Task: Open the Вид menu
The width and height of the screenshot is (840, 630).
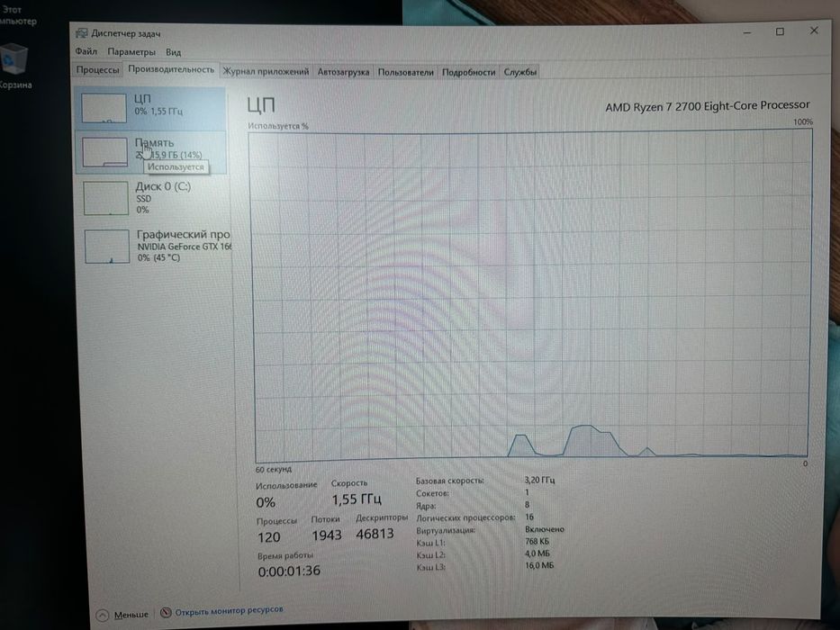Action: click(x=173, y=52)
